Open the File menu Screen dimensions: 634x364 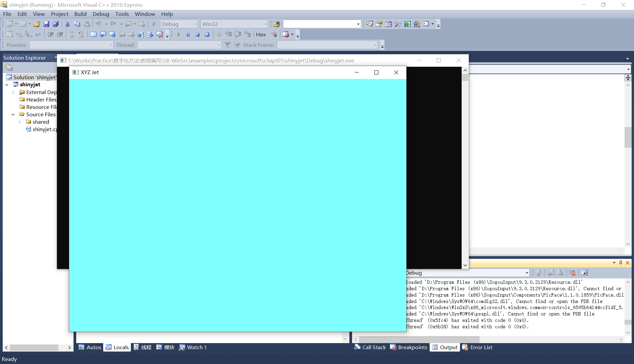7,14
